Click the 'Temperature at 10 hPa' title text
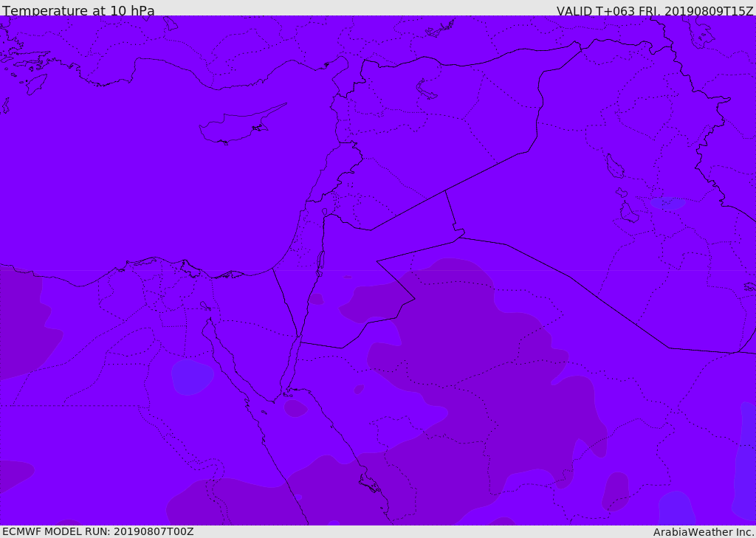This screenshot has height=538, width=756. click(x=78, y=10)
